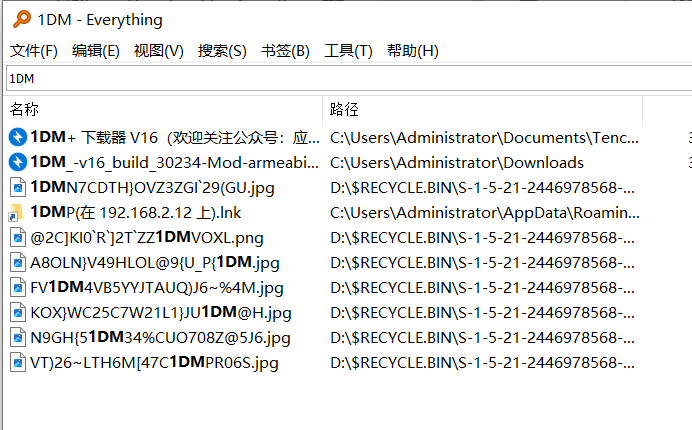The height and width of the screenshot is (430, 692).
Task: Click the 1DMP shortcut lnk file icon
Action: click(18, 212)
